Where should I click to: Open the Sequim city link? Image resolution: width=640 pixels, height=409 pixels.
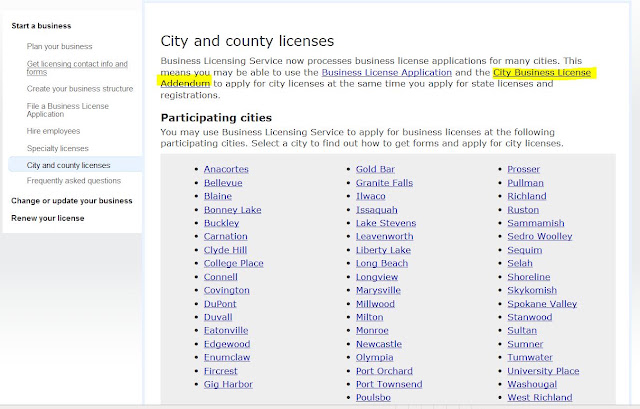tap(525, 250)
